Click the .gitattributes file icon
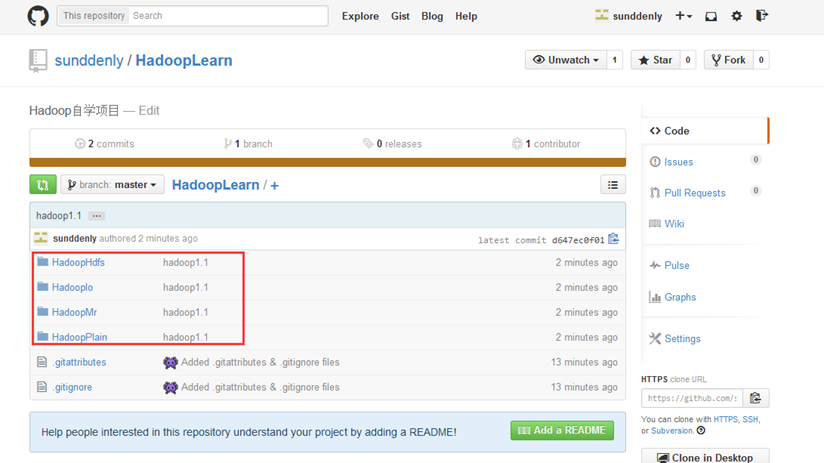The height and width of the screenshot is (463, 824). click(x=42, y=362)
